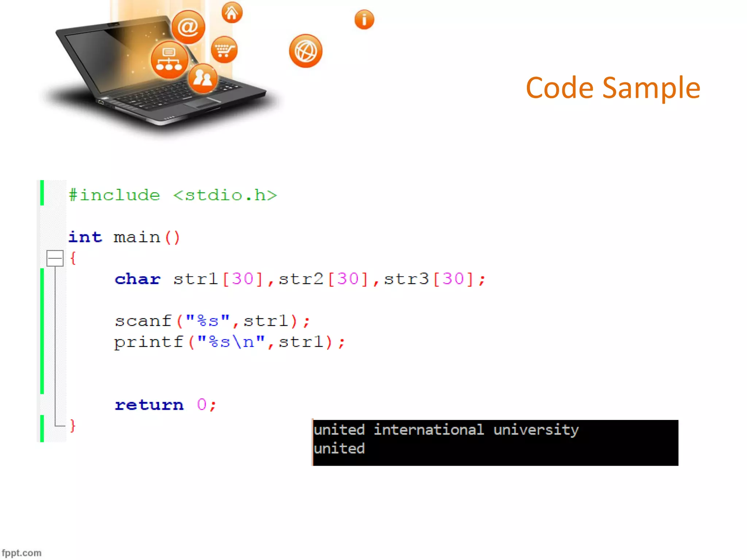747x560 pixels.
Task: Click the return 0; line
Action: [166, 405]
